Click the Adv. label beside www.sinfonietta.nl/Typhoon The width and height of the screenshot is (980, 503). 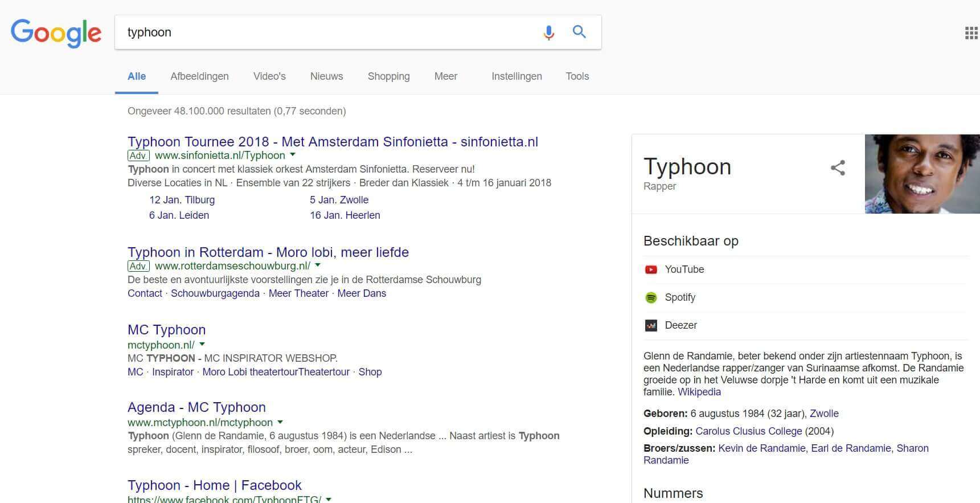click(x=138, y=156)
